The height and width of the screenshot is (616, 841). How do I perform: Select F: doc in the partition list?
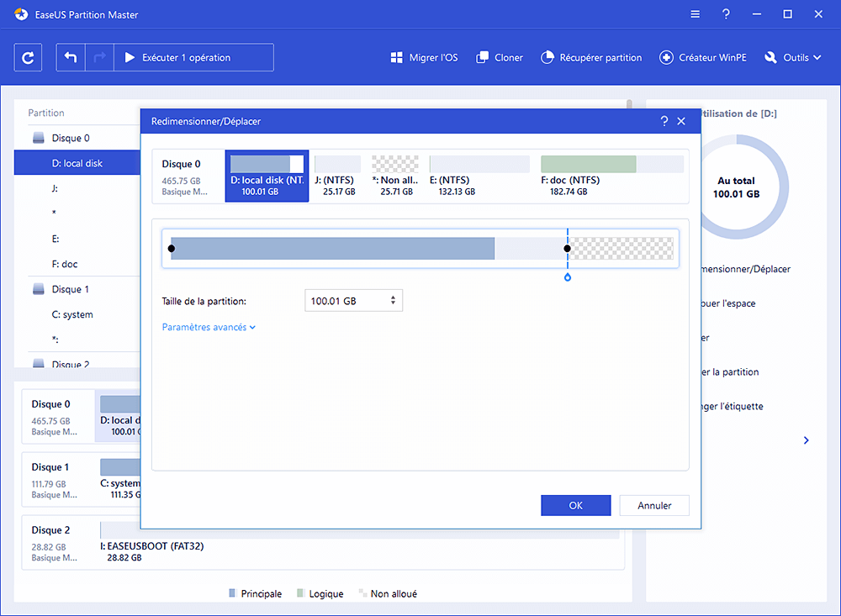(x=65, y=264)
